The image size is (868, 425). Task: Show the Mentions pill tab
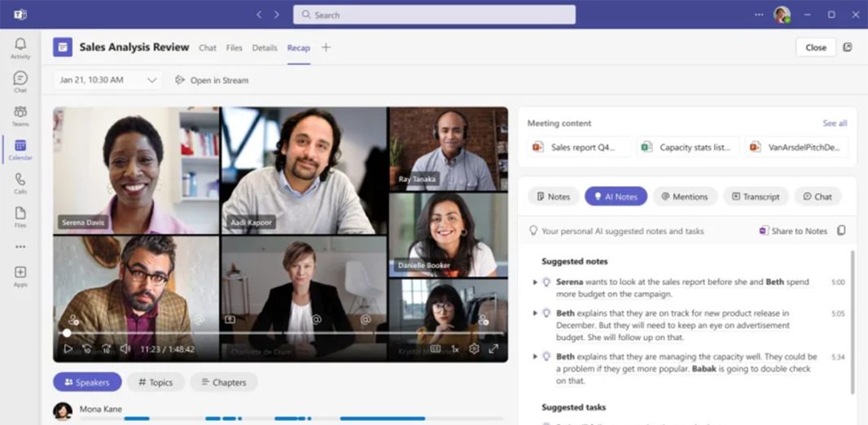685,196
